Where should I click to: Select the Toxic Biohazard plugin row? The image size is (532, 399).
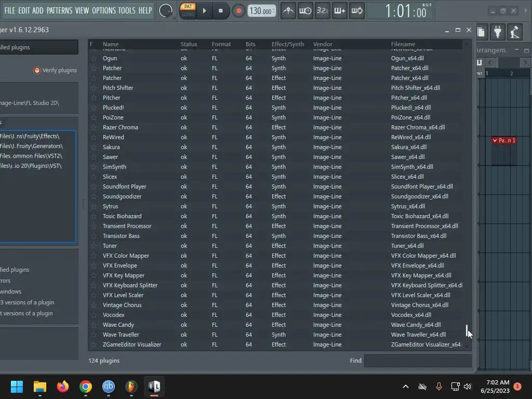tap(275, 216)
